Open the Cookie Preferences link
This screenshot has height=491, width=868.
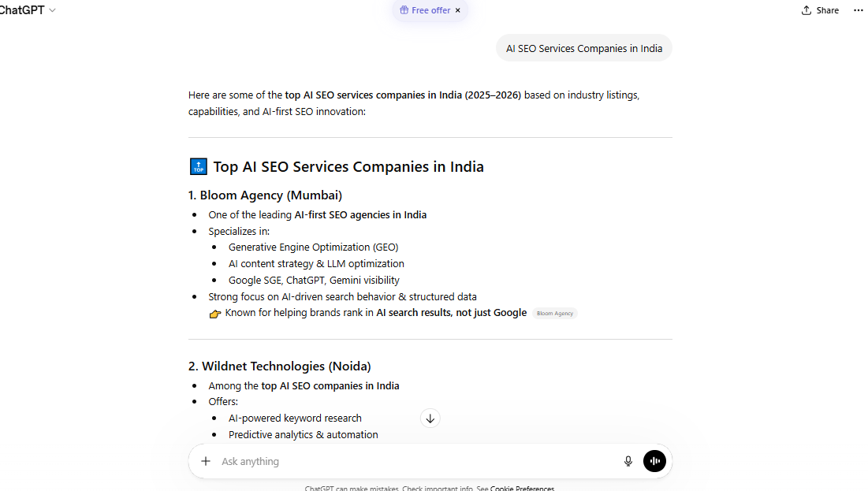522,488
